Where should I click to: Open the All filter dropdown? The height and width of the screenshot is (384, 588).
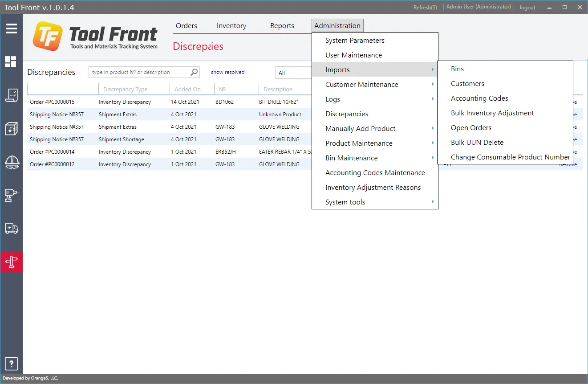(294, 73)
